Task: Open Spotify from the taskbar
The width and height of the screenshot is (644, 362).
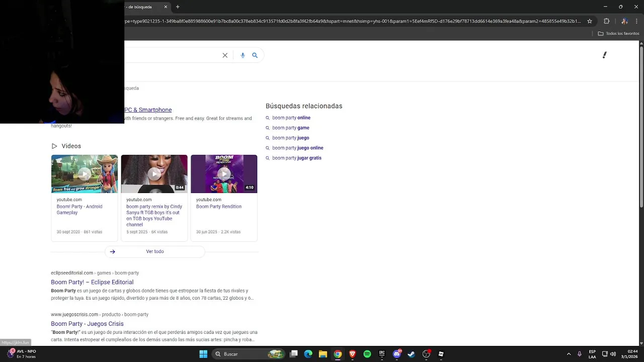Action: coord(367,354)
